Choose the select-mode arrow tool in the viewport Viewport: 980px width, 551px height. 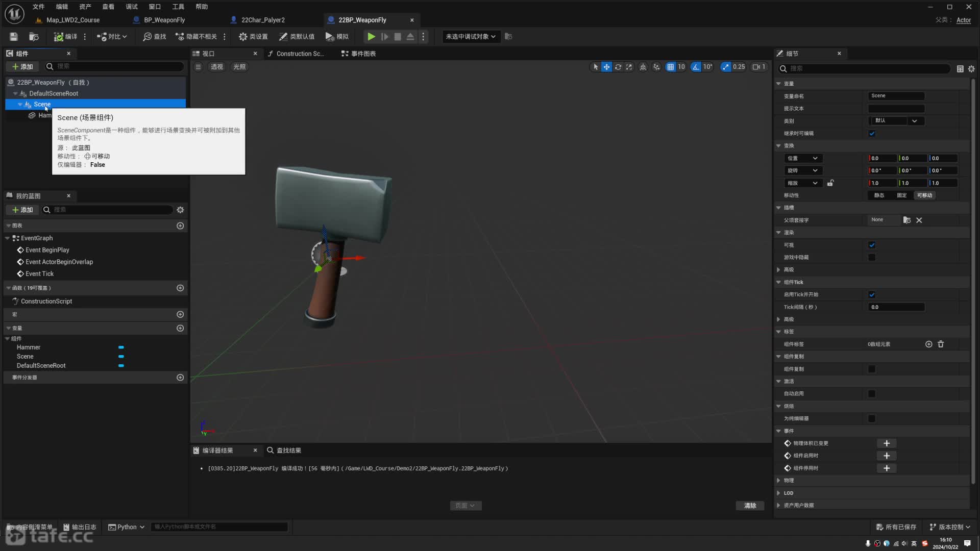(595, 67)
